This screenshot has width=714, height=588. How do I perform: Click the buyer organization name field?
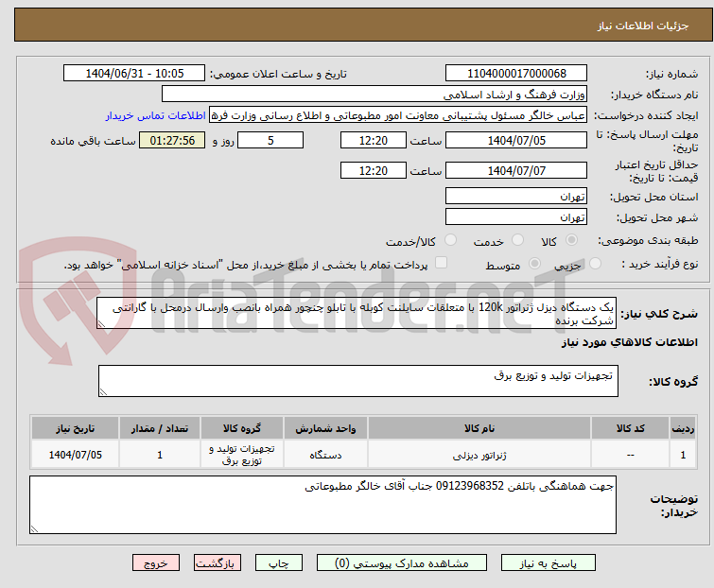coord(374,95)
